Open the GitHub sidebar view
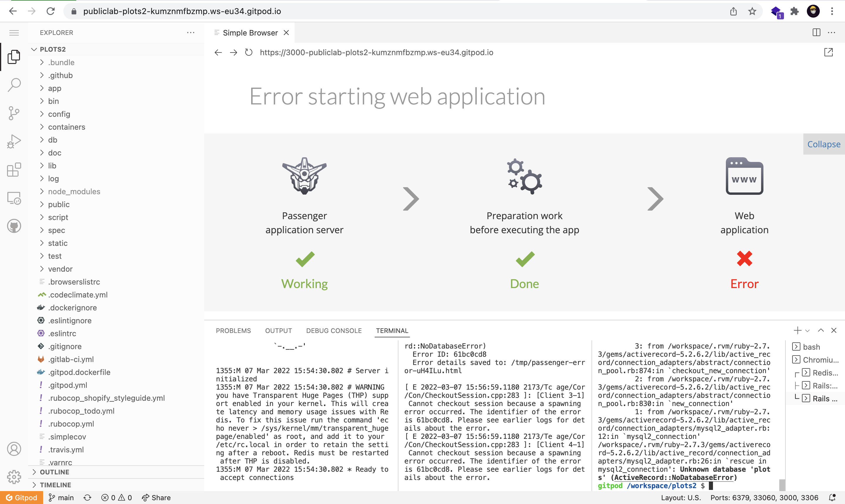Screen dimensions: 845x504 click(x=14, y=226)
